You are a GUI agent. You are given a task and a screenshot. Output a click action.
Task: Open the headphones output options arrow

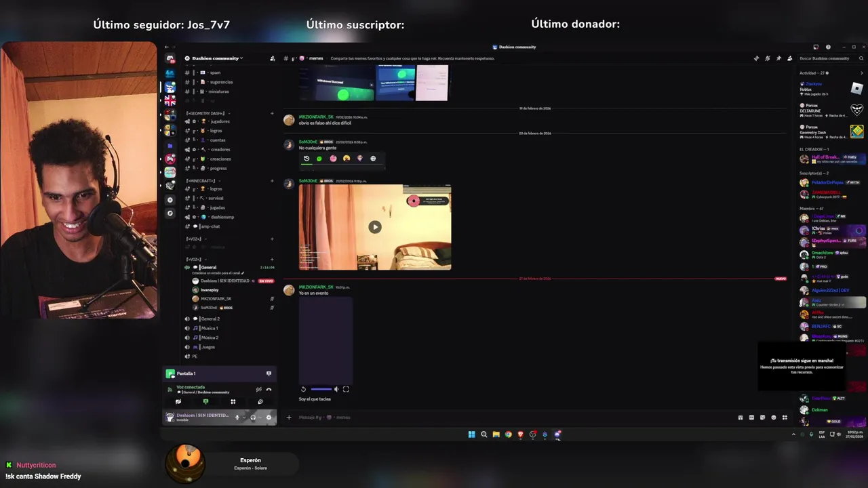tap(260, 418)
